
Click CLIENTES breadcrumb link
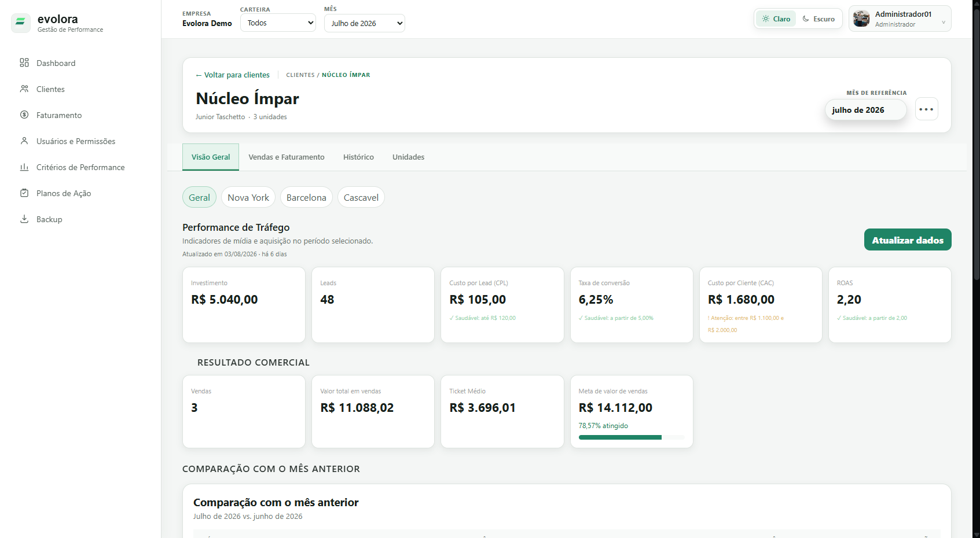tap(300, 75)
